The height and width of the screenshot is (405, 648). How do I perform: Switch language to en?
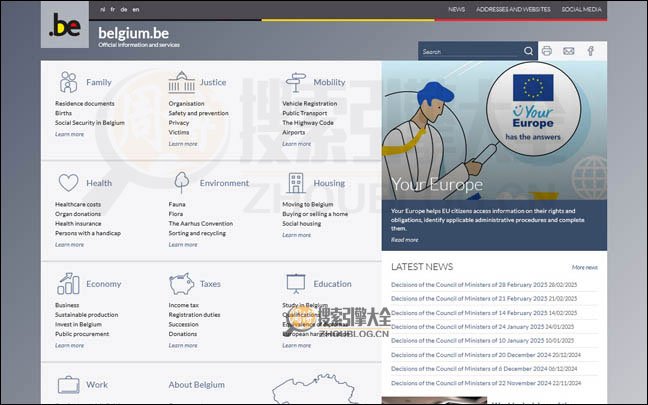[x=136, y=9]
